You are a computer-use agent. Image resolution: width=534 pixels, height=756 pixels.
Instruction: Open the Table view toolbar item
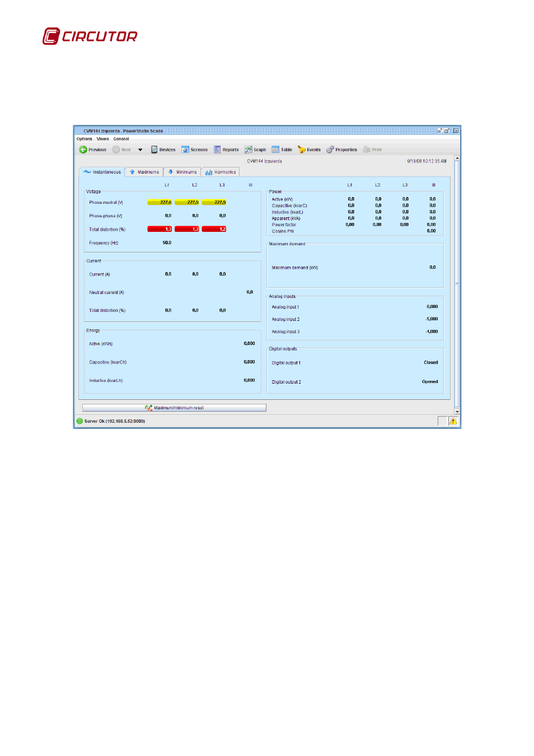(x=282, y=150)
